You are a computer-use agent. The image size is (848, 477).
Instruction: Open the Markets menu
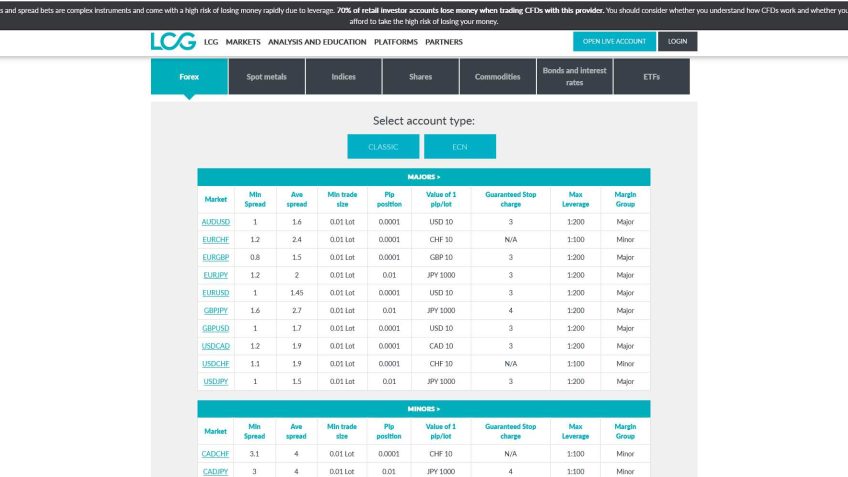pyautogui.click(x=243, y=43)
